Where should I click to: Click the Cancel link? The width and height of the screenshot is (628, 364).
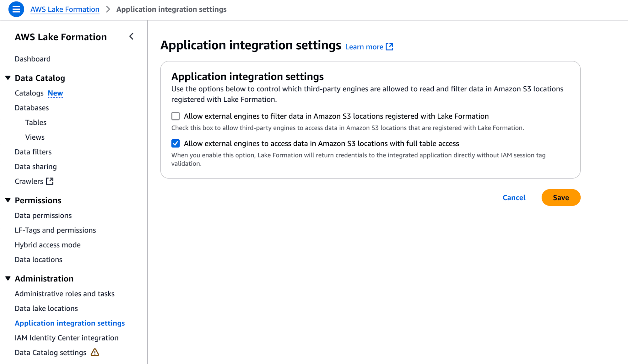514,198
